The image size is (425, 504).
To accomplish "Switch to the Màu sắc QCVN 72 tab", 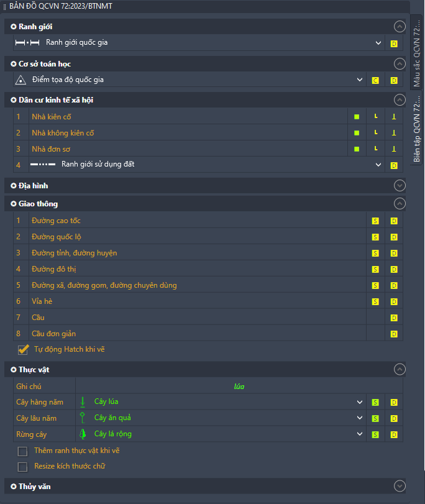I will tap(417, 53).
